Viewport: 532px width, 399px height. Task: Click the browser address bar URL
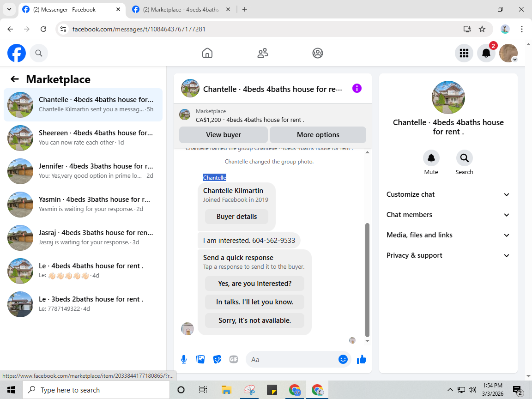139,29
